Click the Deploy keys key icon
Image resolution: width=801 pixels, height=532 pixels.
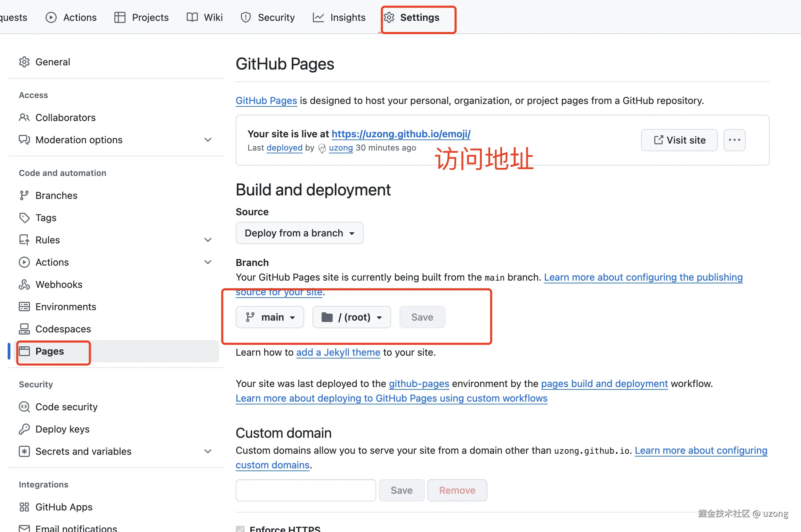[x=24, y=429]
